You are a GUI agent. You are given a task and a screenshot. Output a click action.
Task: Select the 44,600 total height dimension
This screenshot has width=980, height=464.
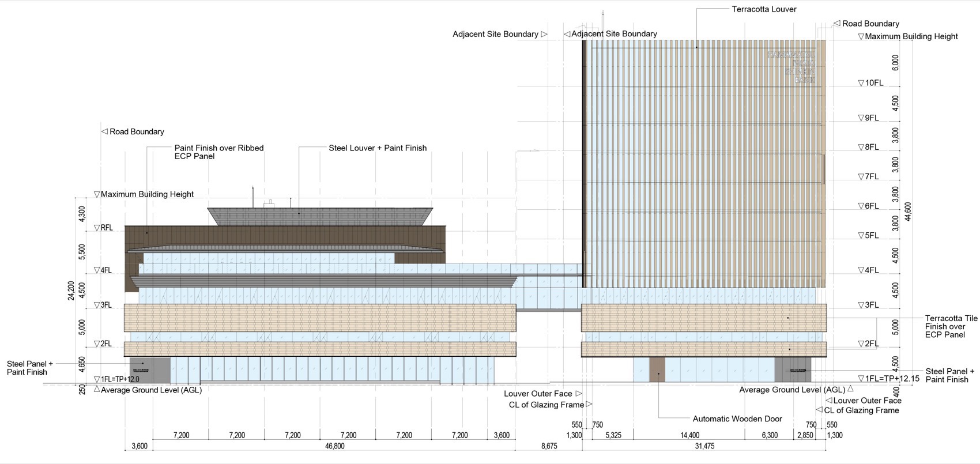(x=909, y=211)
